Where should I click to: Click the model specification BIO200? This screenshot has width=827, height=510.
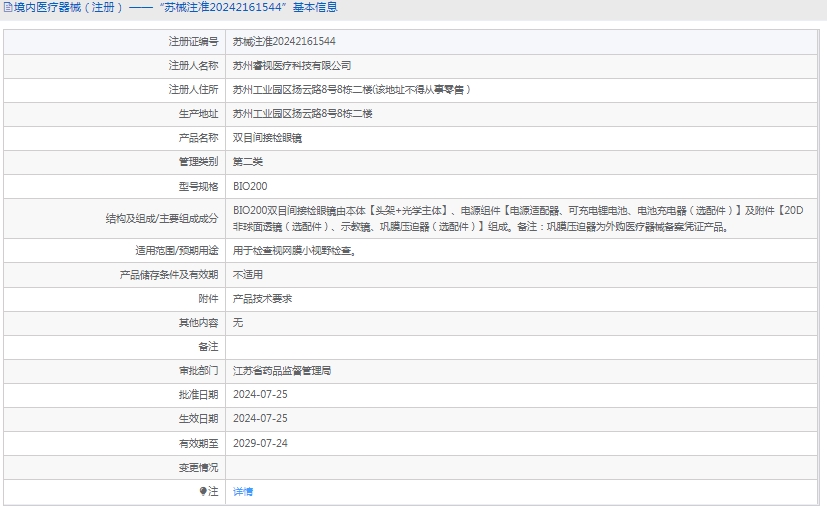(250, 186)
